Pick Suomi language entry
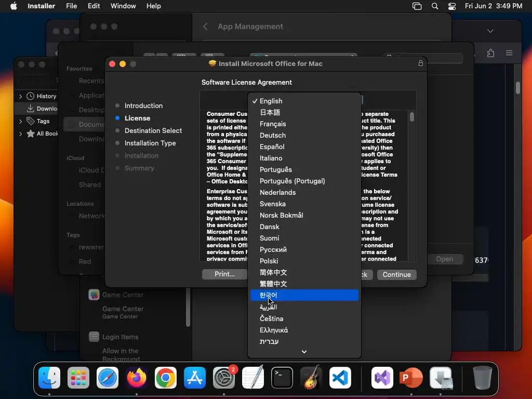Viewport: 532px width, 399px height. pos(304,238)
